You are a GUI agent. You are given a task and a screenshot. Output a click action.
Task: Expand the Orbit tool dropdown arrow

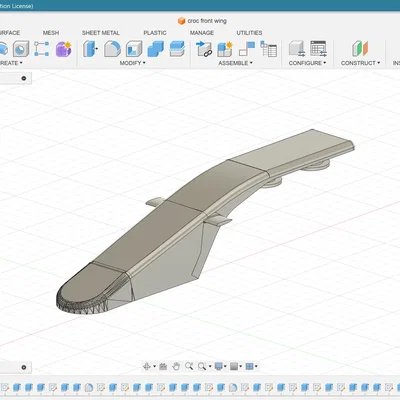coord(154,367)
